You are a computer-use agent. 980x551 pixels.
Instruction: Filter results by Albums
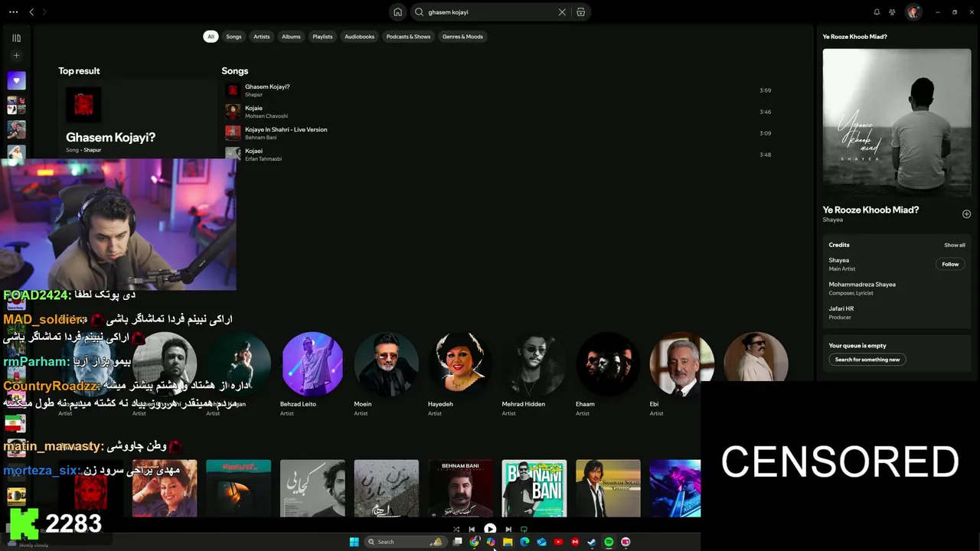point(291,37)
